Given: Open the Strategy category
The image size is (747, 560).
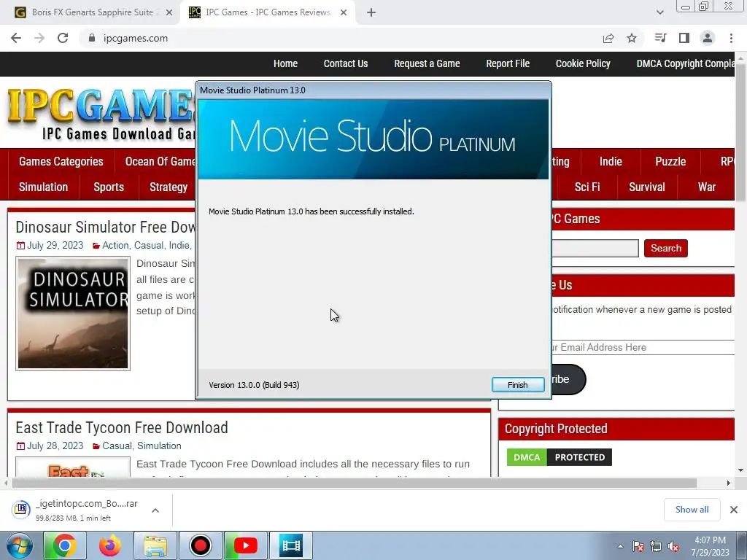Looking at the screenshot, I should pyautogui.click(x=169, y=187).
